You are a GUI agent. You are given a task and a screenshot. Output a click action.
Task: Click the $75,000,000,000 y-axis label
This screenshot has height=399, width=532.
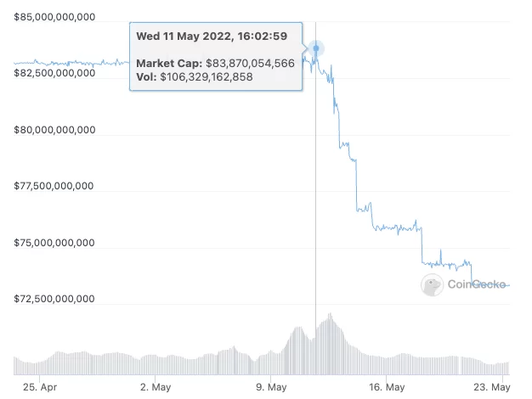(x=54, y=244)
